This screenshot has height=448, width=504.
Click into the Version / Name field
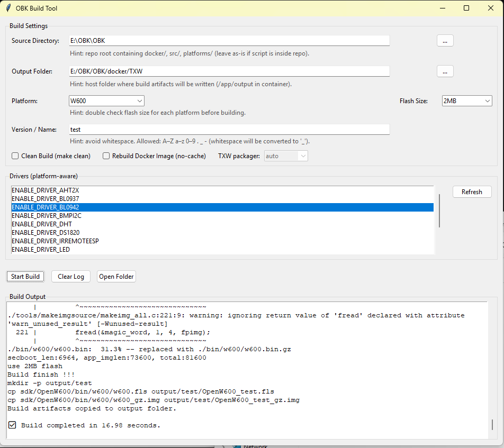point(229,130)
